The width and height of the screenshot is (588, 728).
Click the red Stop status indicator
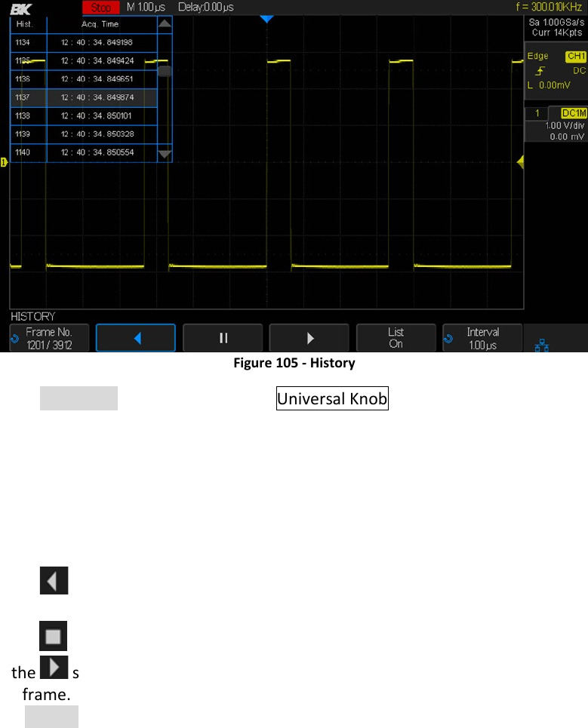(100, 8)
